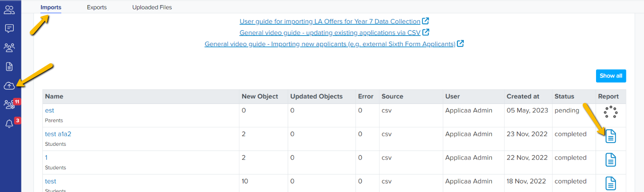The width and height of the screenshot is (644, 192).
Task: Open report icon for import named 1
Action: (611, 160)
